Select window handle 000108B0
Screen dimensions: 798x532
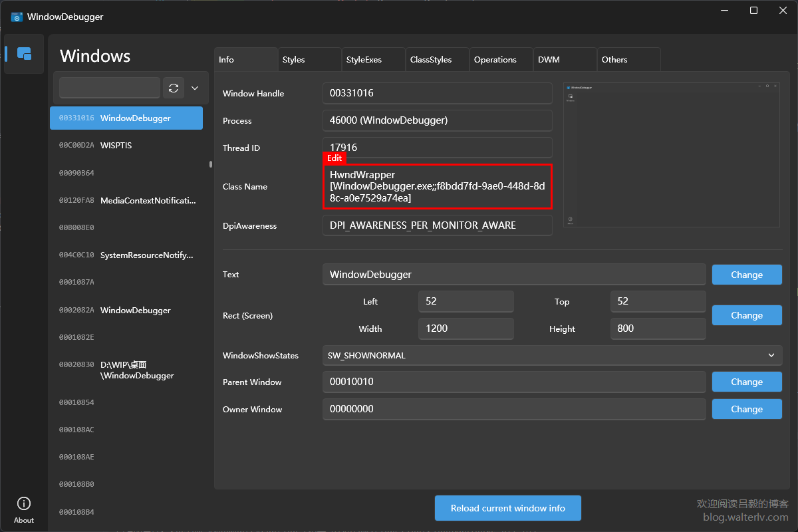tap(126, 484)
